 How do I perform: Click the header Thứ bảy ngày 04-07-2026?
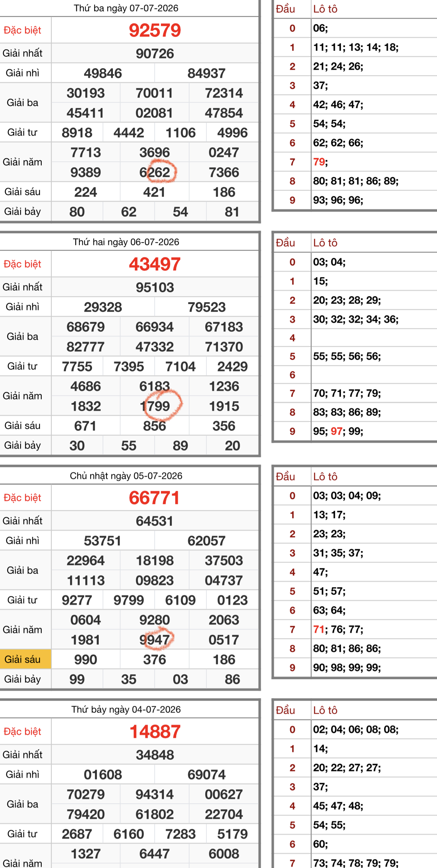(126, 709)
